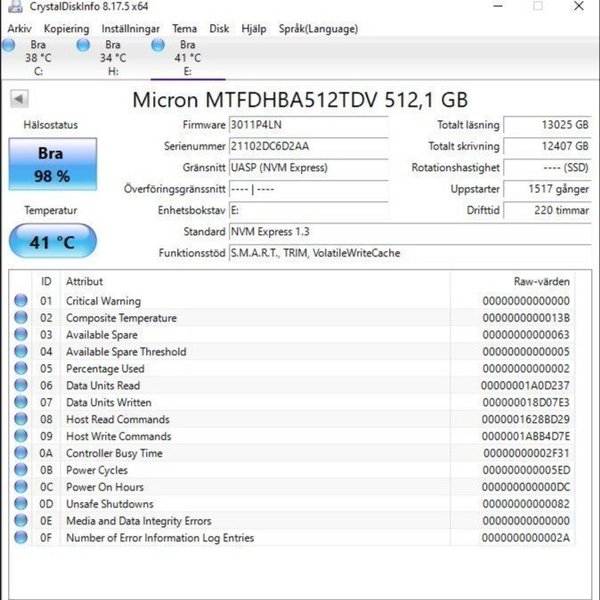Click the Överföringsgränssnitt field
Viewport: 600px width, 600px height.
point(308,189)
